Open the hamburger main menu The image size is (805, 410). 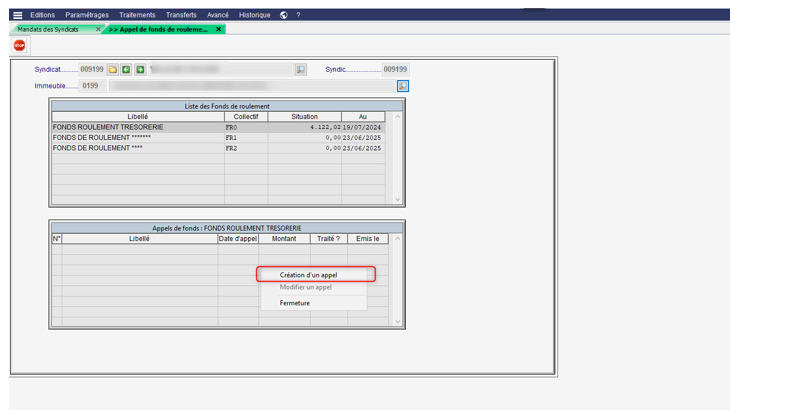coord(17,15)
